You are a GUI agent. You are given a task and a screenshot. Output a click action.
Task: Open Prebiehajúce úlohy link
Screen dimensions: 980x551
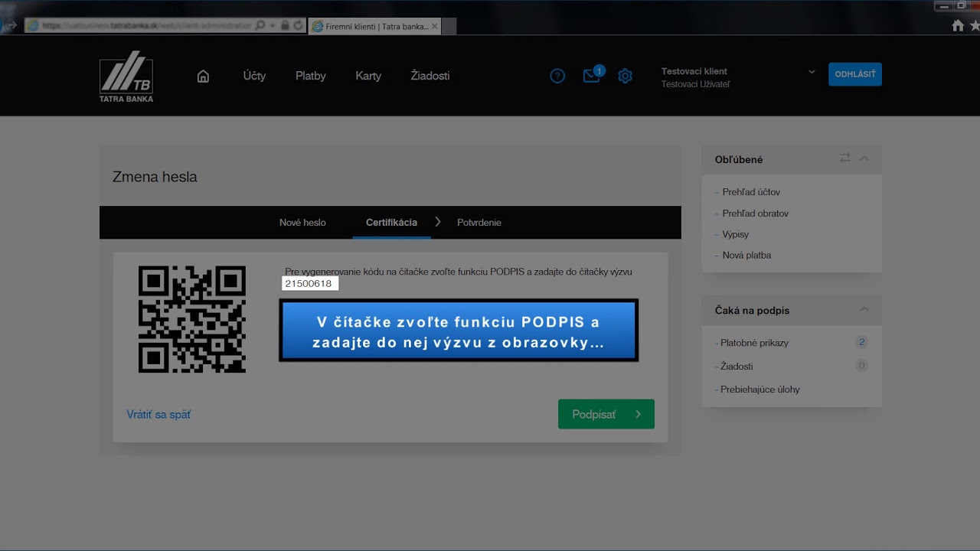click(760, 389)
